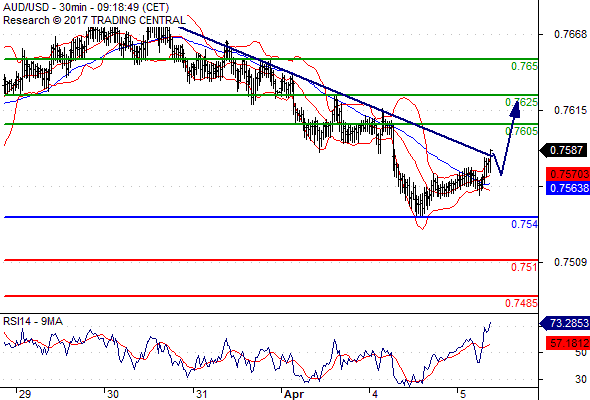Click the date label 31 on time axis
Image resolution: width=590 pixels, height=400 pixels.
[202, 394]
